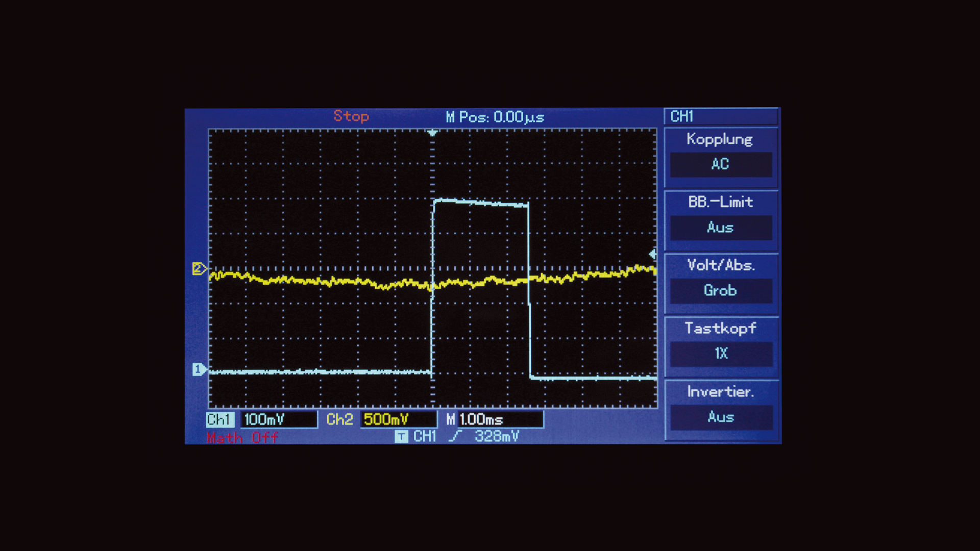Click the Kopplung menu label

pyautogui.click(x=719, y=139)
